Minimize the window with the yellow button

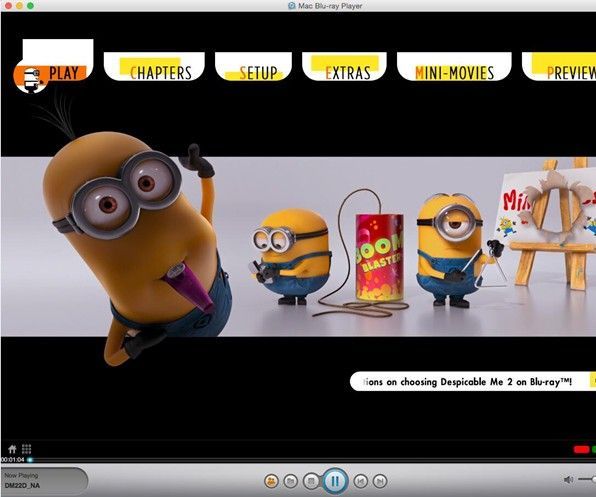(x=19, y=5)
